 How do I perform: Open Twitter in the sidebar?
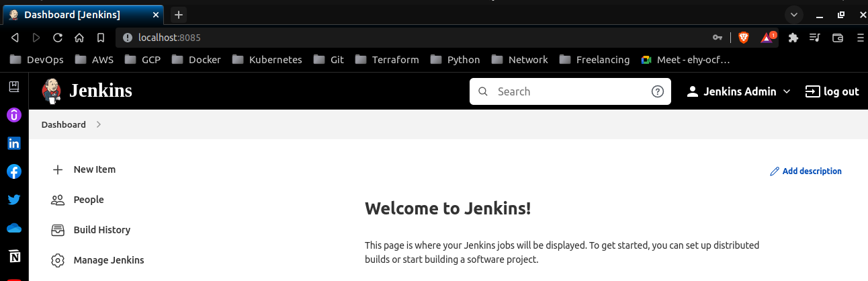pyautogui.click(x=14, y=200)
